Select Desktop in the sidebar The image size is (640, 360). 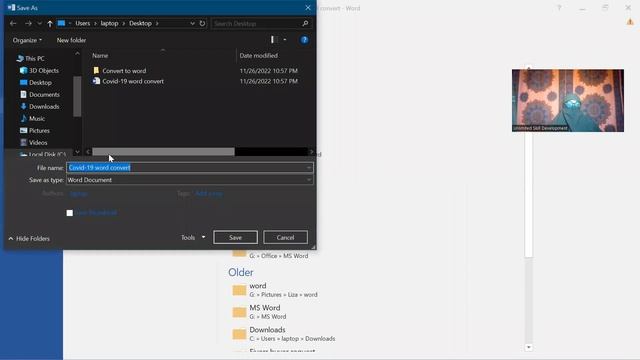(40, 82)
